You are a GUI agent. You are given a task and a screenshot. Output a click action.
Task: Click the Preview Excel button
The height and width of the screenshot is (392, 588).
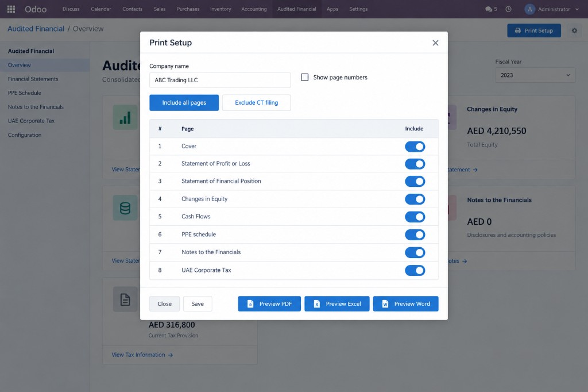click(336, 303)
